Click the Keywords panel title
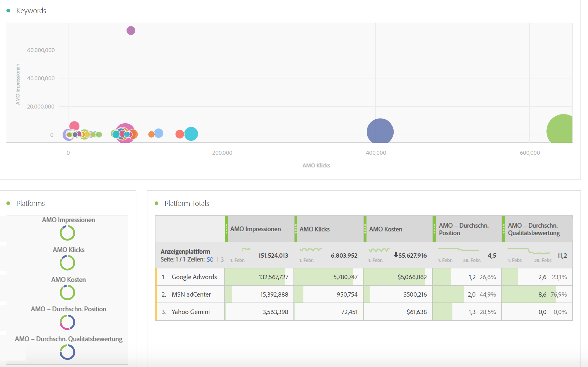 pyautogui.click(x=31, y=11)
